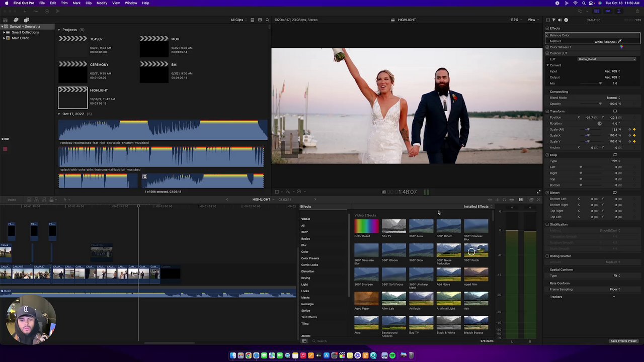Click Save Effects Preset button

pos(623,341)
